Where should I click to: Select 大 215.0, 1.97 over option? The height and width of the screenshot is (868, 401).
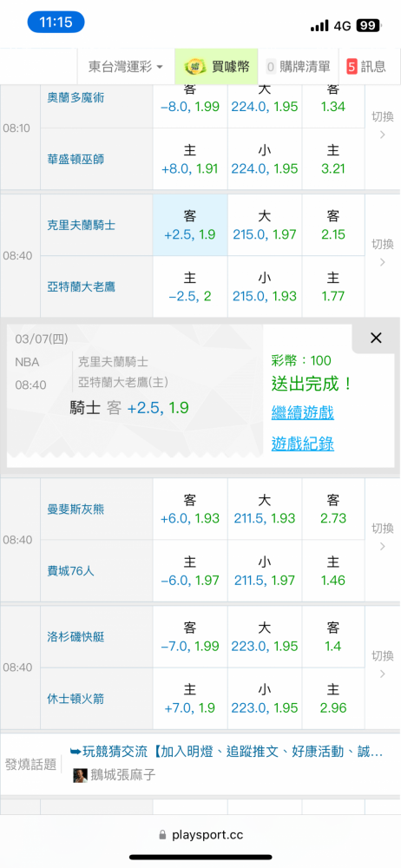tap(265, 226)
